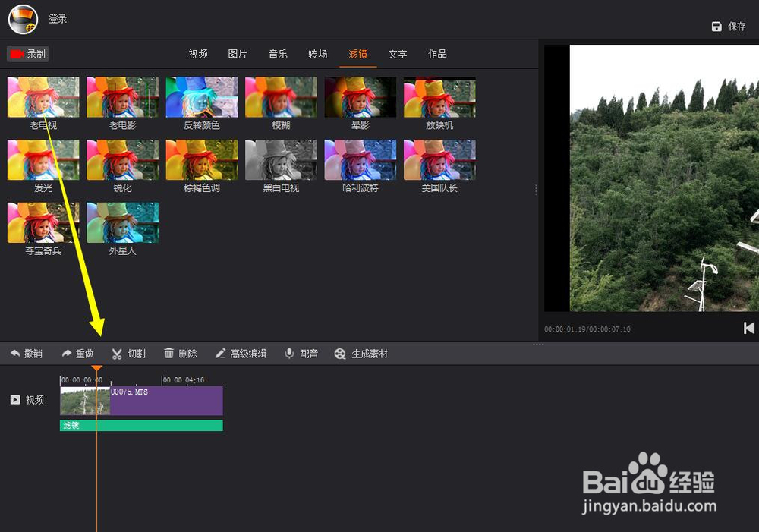Select the 00075.MTS video clip
This screenshot has width=759, height=532.
tap(141, 401)
